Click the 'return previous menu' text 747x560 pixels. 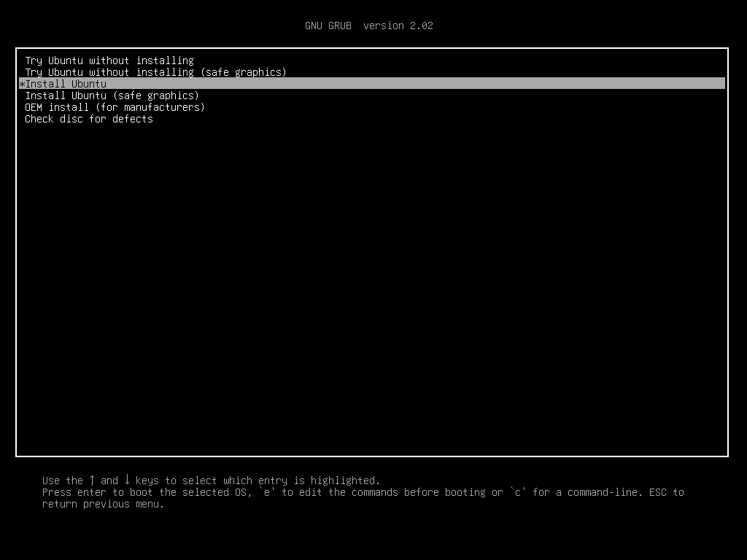click(103, 504)
